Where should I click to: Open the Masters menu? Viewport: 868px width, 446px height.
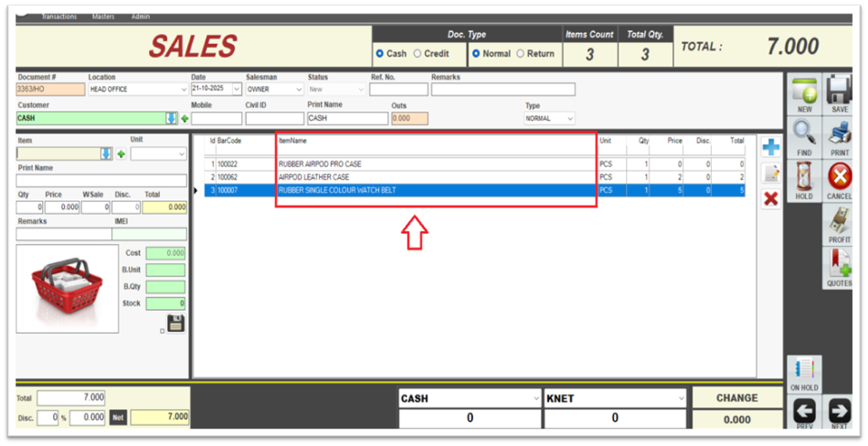click(103, 16)
